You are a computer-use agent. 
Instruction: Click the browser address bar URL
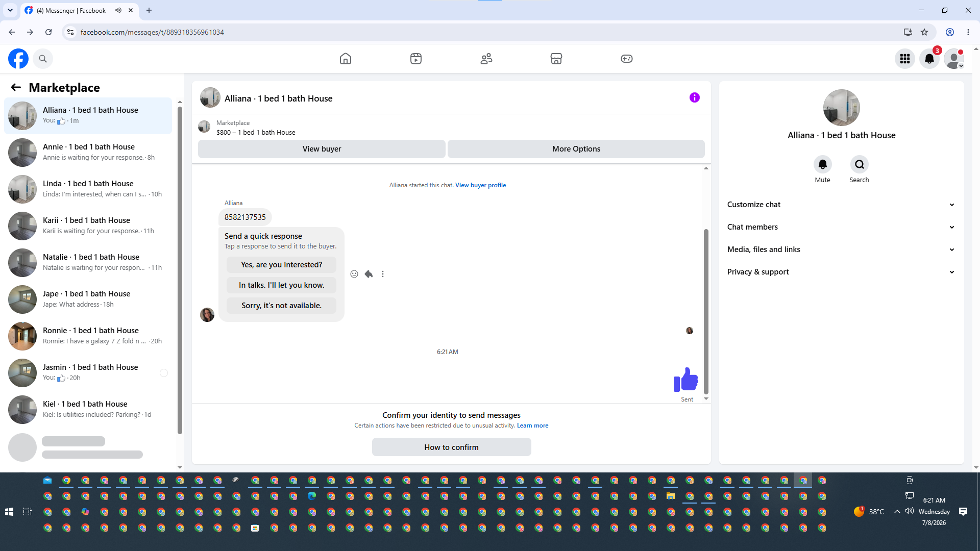[152, 32]
